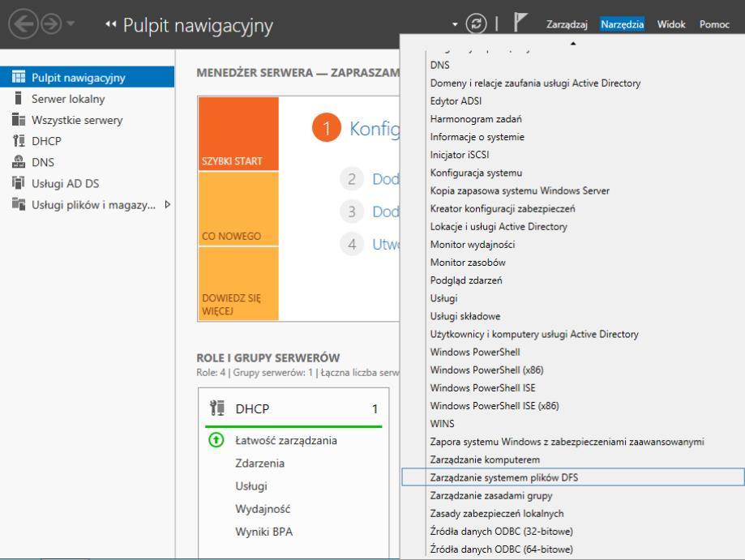
Task: Choose Inicjator iSCSI menu entry
Action: pyautogui.click(x=572, y=155)
